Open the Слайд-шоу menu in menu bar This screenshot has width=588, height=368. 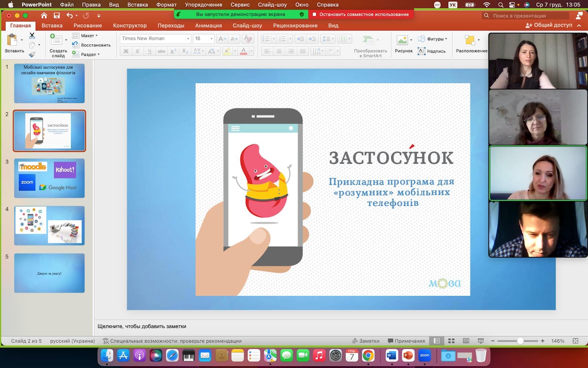[272, 5]
